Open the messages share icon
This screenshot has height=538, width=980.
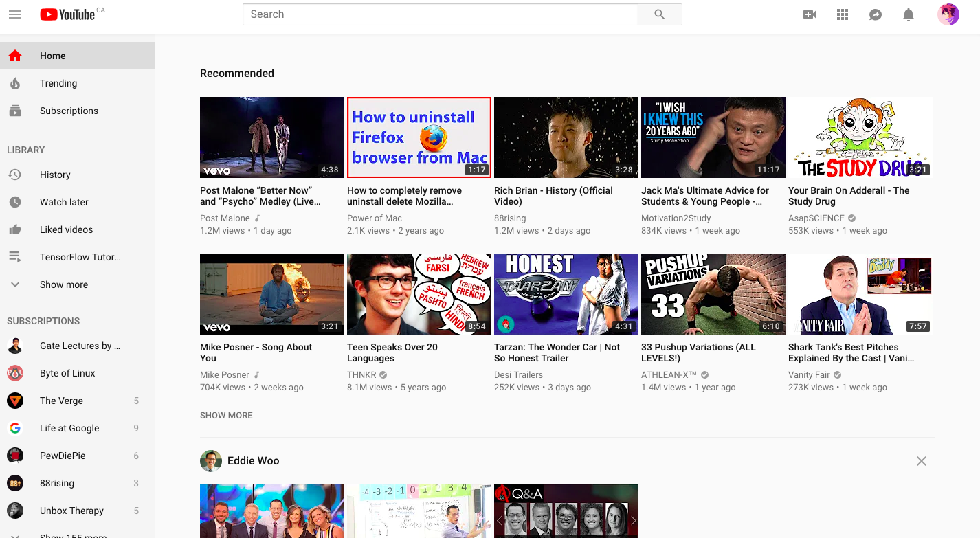[x=876, y=14]
